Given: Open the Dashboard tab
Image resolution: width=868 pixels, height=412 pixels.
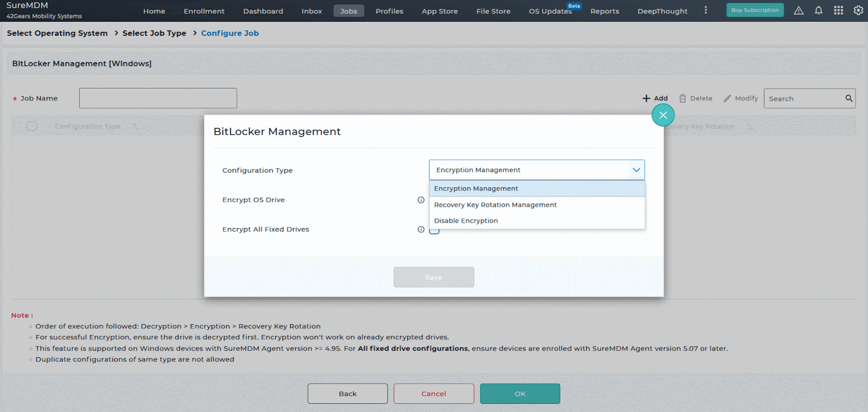Looking at the screenshot, I should pos(263,11).
